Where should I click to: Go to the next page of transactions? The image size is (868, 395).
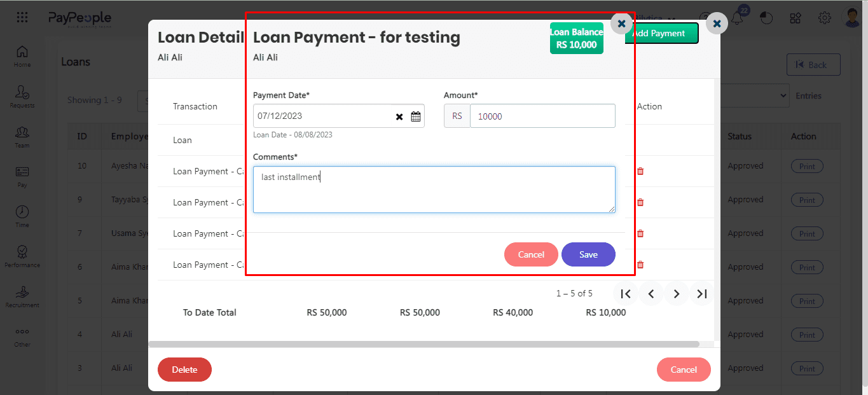tap(677, 294)
